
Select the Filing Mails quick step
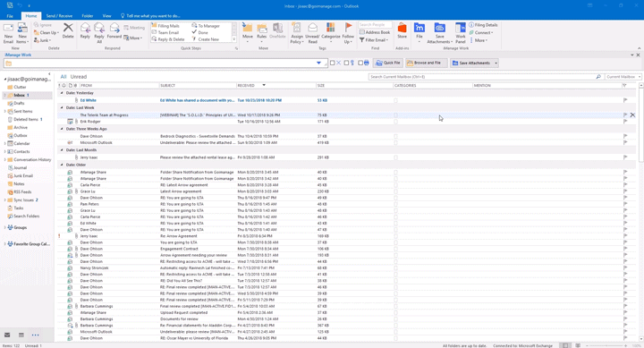pyautogui.click(x=165, y=25)
